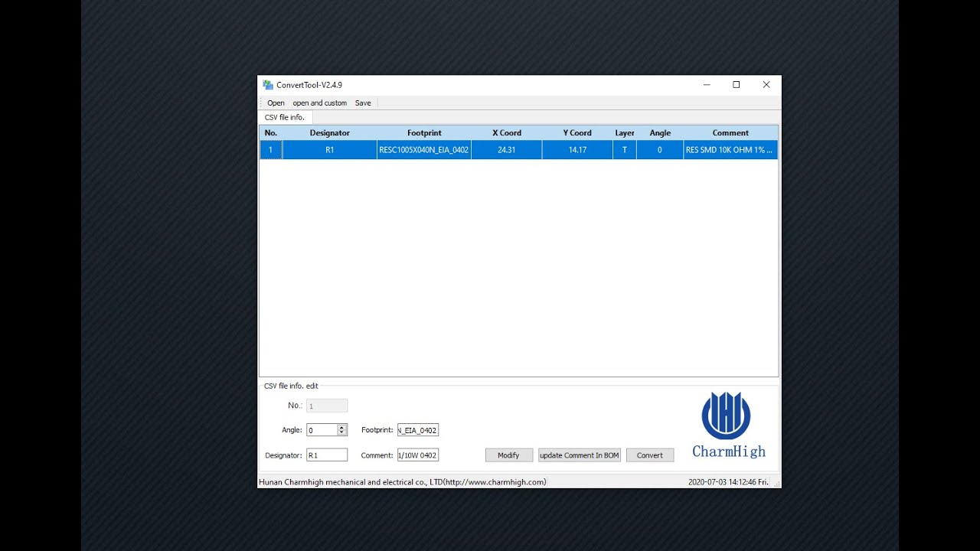Screen dimensions: 980x551
Task: Select the 'CSV file info.' tab
Action: click(284, 117)
